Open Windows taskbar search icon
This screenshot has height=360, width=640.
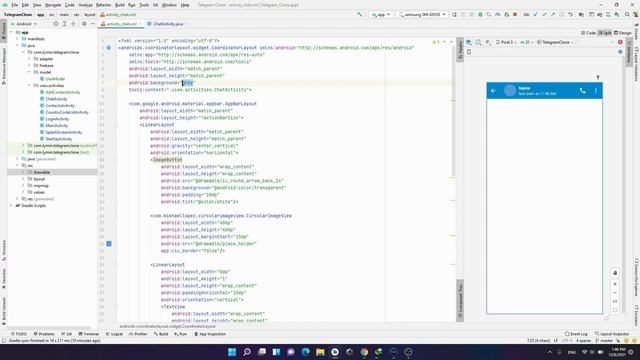pos(247,352)
